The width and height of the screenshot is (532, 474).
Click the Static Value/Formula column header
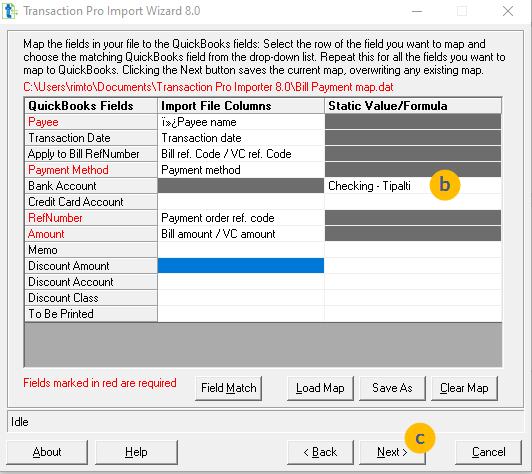(x=413, y=106)
